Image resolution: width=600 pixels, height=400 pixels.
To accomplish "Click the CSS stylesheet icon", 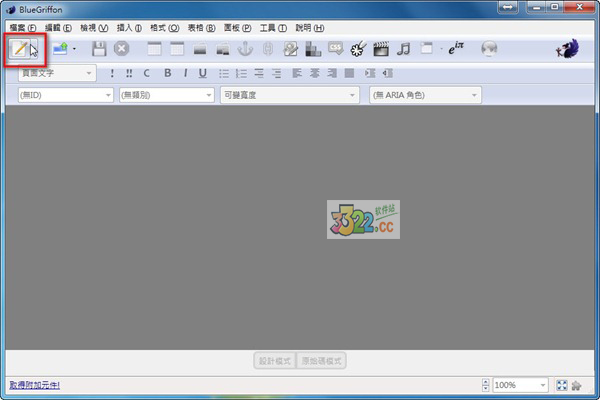I will (336, 48).
